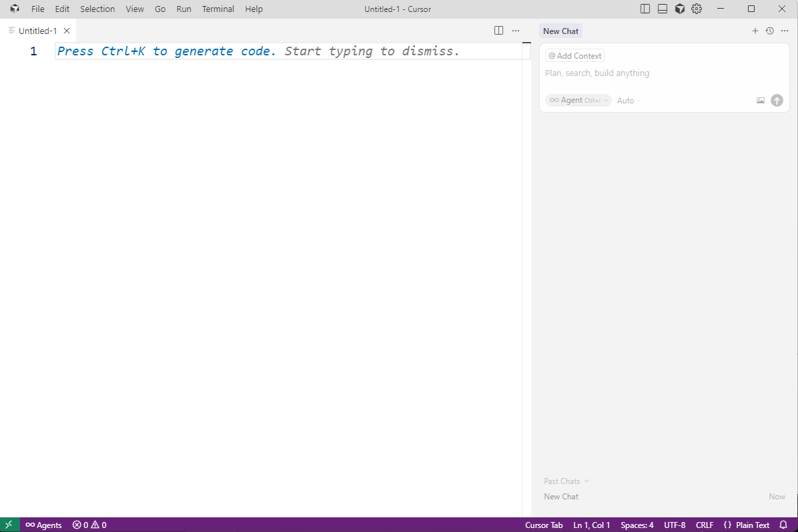The image size is (798, 532).
Task: Attach an image in the chat input
Action: [x=761, y=100]
